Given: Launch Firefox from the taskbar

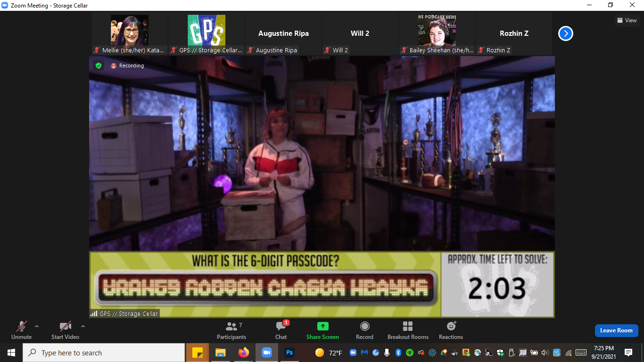Looking at the screenshot, I should 244,353.
